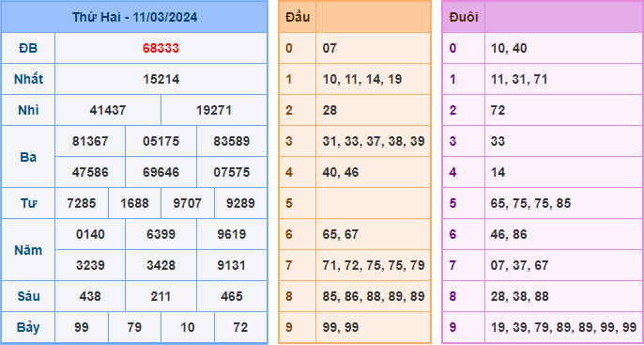Click '85, 86, 88, 89, 89' cell
The width and height of the screenshot is (644, 345).
coord(374,296)
